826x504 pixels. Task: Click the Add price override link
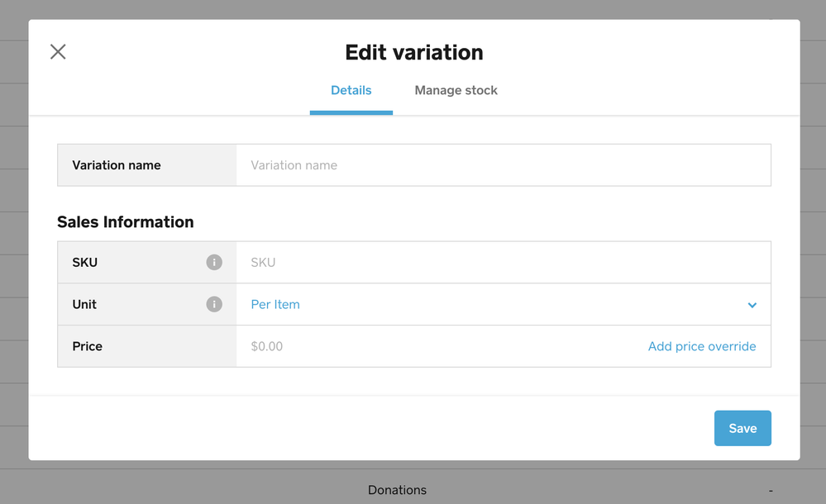click(702, 346)
